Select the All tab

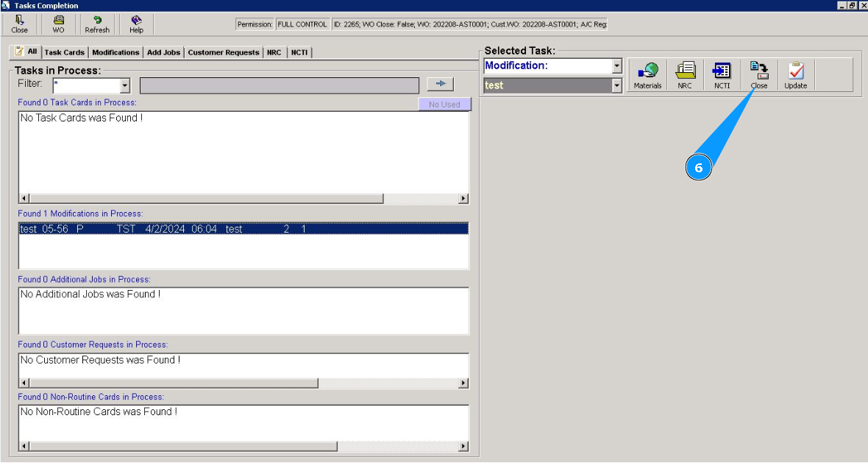pyautogui.click(x=26, y=52)
